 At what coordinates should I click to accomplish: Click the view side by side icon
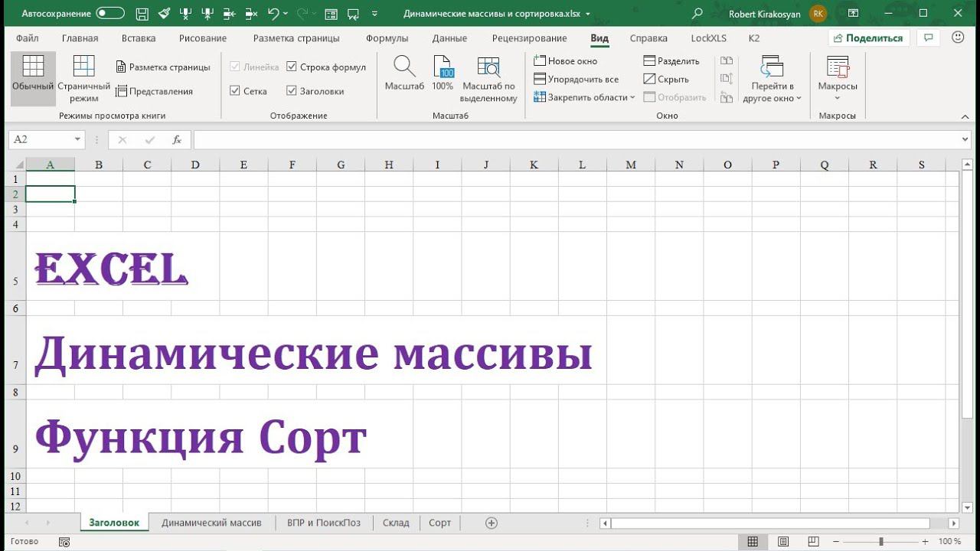pos(727,60)
